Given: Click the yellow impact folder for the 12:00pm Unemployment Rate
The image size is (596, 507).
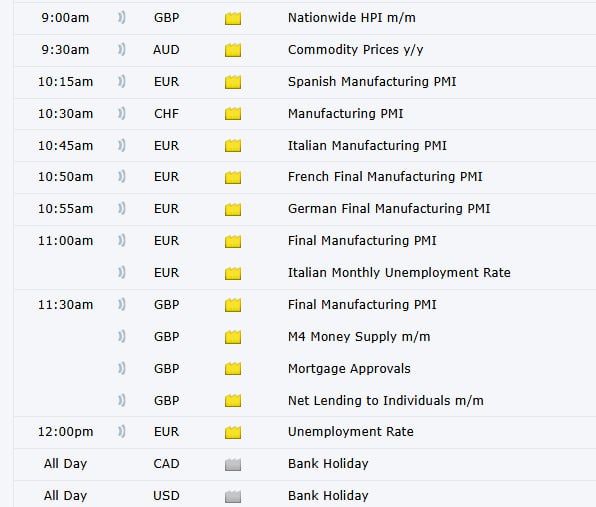Looking at the screenshot, I should click(233, 433).
